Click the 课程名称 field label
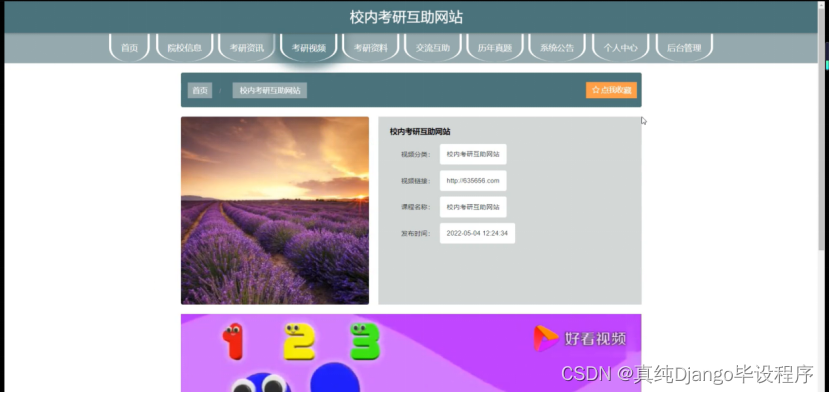 (x=416, y=207)
